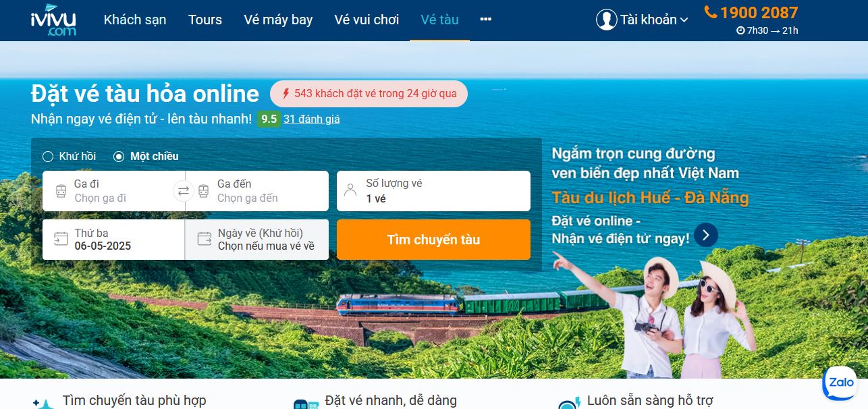
Task: Click the calendar icon beside Thứ ba date
Action: (61, 239)
